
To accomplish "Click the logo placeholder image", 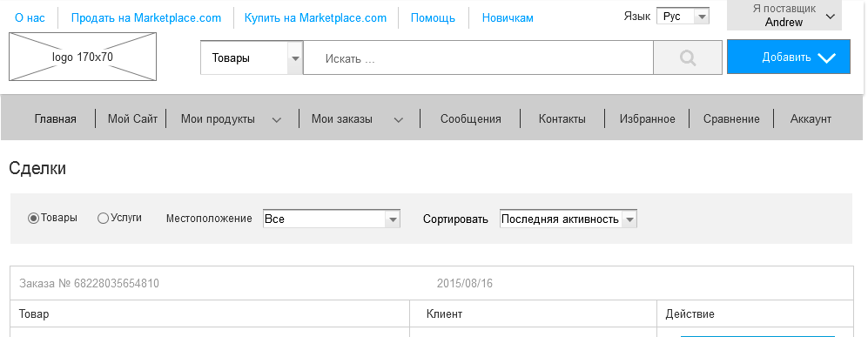I will [x=83, y=57].
